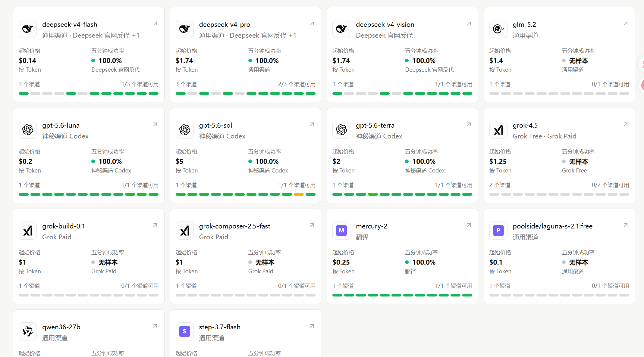Open poolside/laguna-s-2.1:free with its arrow icon
Viewport: 644px width, 357px height.
[x=626, y=225]
